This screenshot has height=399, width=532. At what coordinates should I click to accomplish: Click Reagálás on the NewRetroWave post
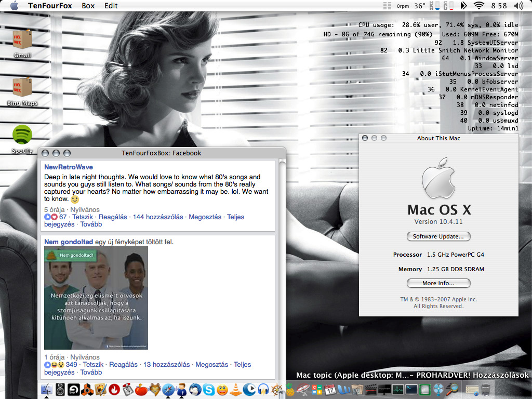coord(113,217)
